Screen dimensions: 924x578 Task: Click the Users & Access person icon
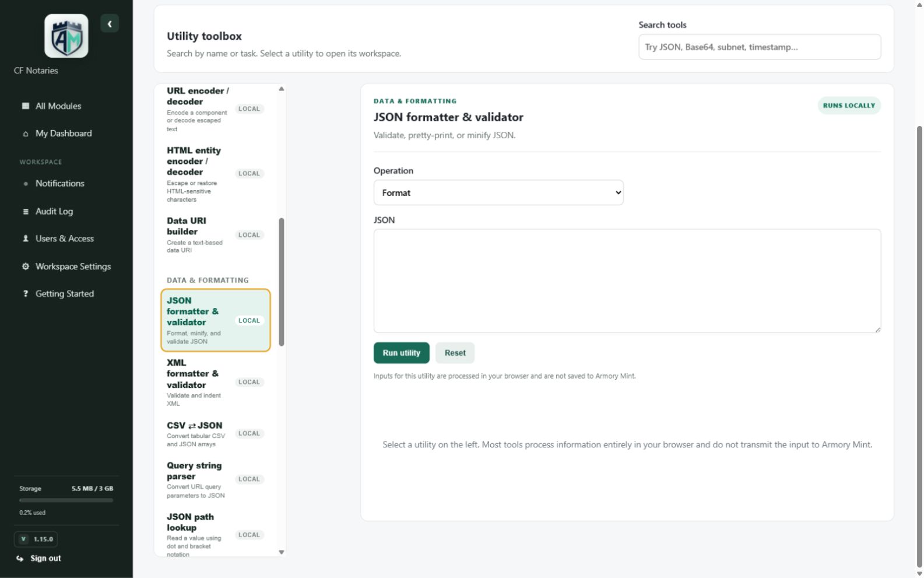(x=25, y=239)
